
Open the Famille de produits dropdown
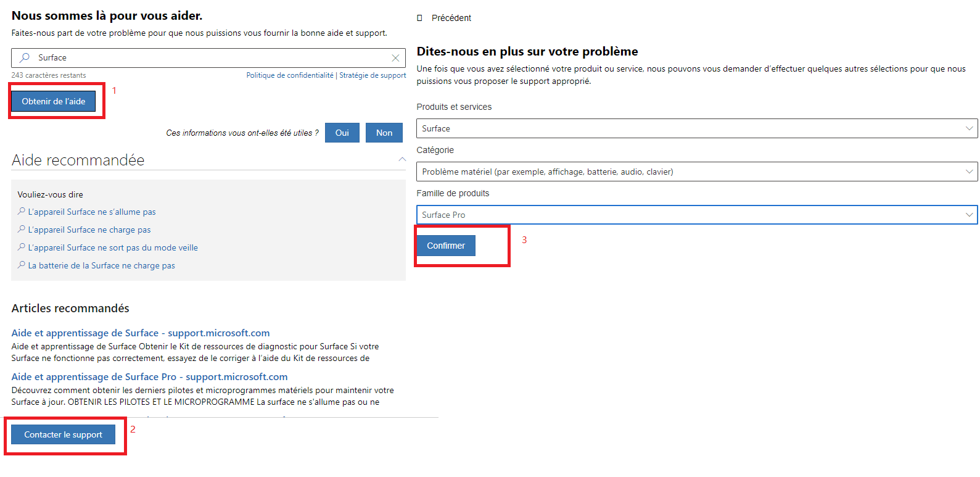point(697,215)
